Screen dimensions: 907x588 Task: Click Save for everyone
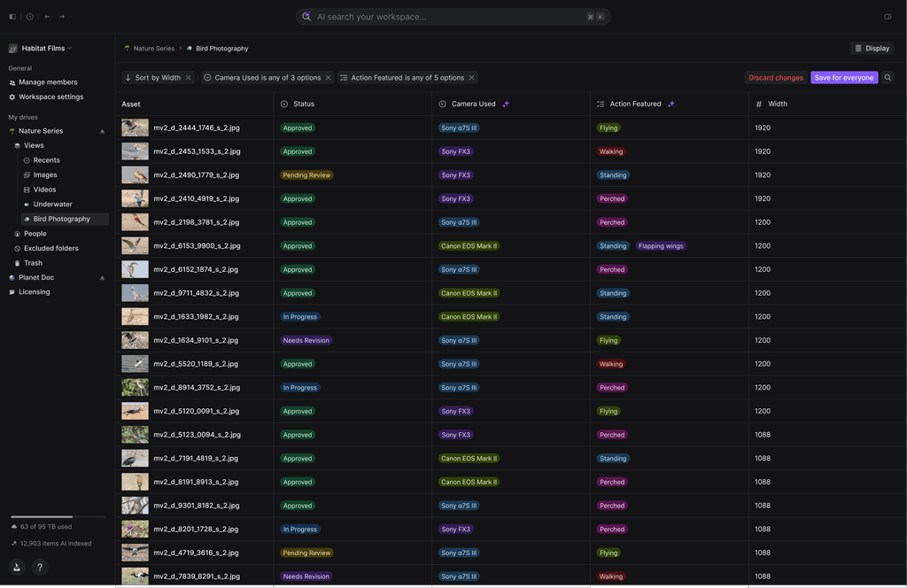[x=844, y=77]
